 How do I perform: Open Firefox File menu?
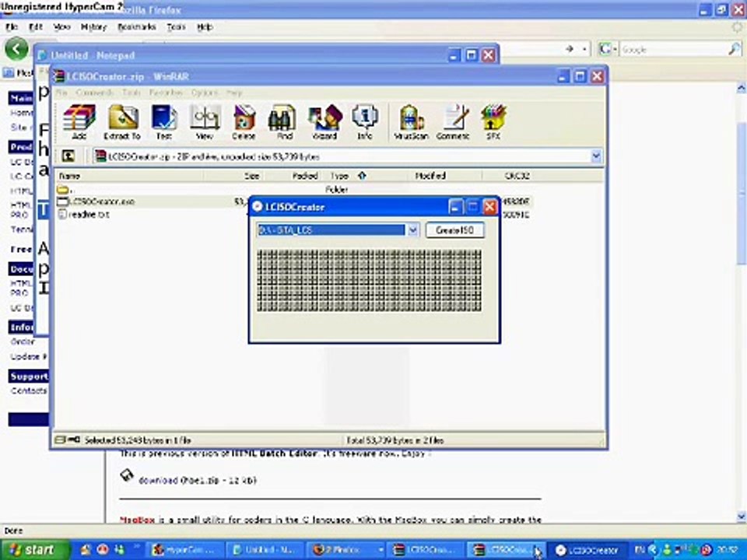(12, 27)
